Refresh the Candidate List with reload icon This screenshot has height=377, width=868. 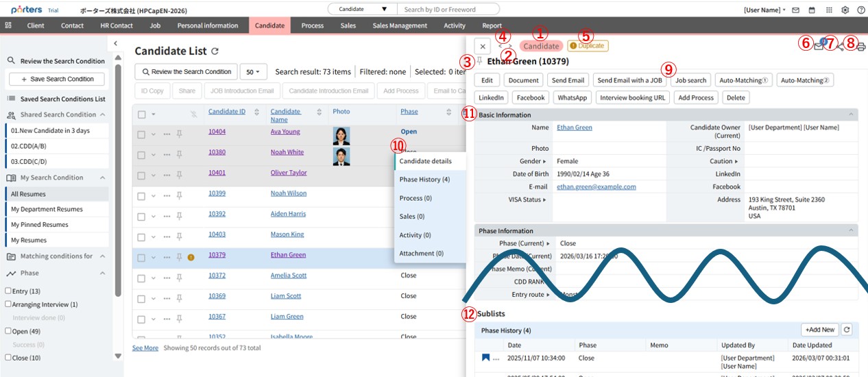[215, 51]
